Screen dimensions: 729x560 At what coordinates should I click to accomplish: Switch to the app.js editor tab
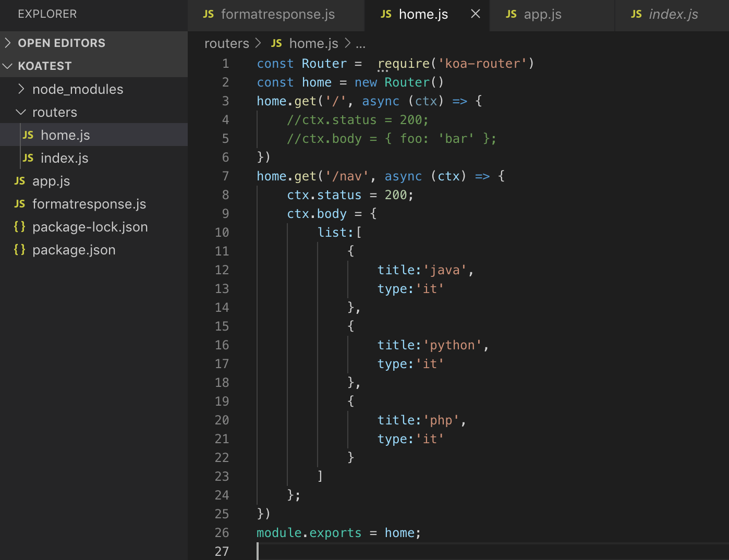[542, 15]
